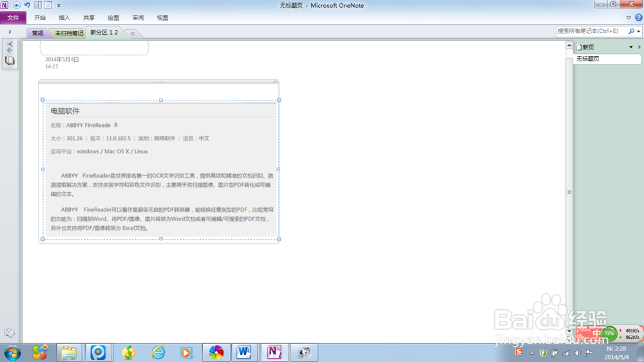The image size is (644, 362).
Task: Click the download icon beside ABBYY FineReade
Action: tap(116, 124)
